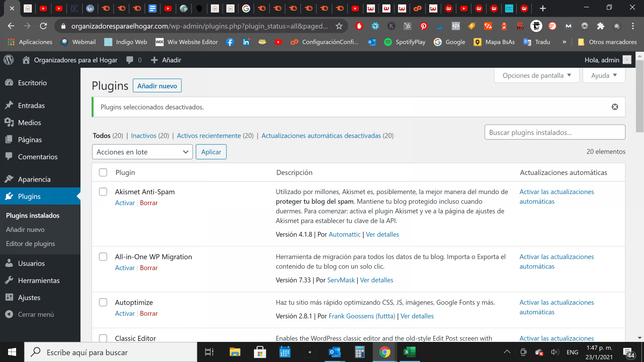The height and width of the screenshot is (362, 644).
Task: Open the Acciones en lote dropdown
Action: tap(142, 152)
